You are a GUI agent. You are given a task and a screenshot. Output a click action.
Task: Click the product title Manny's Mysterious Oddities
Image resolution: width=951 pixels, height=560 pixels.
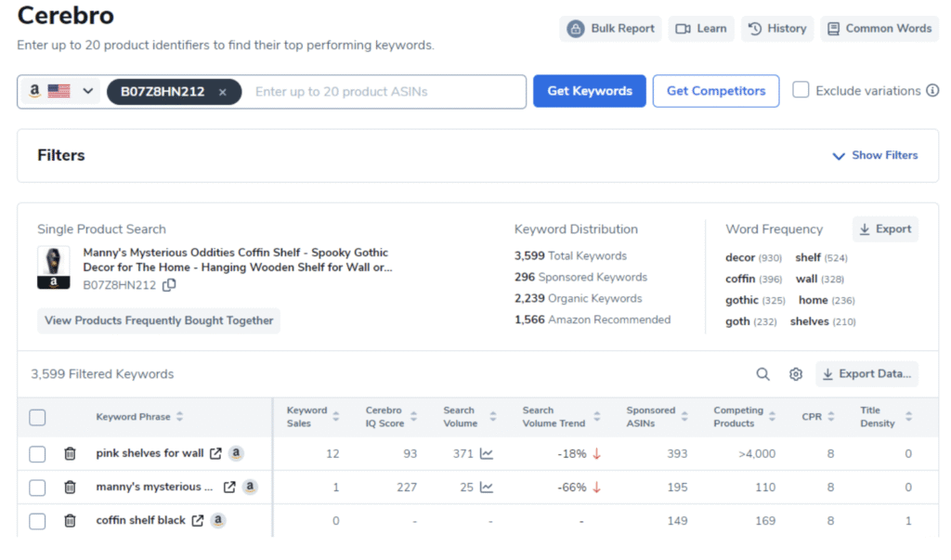238,260
